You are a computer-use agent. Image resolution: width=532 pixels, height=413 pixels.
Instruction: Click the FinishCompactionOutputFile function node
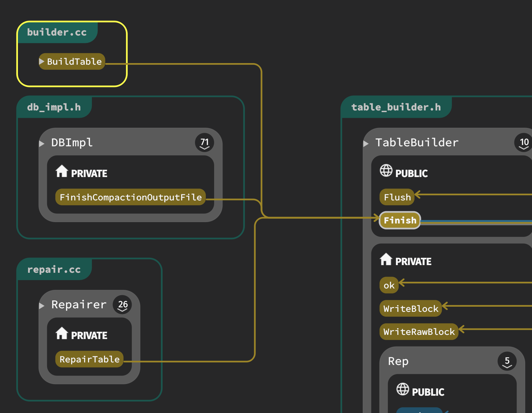coord(131,197)
